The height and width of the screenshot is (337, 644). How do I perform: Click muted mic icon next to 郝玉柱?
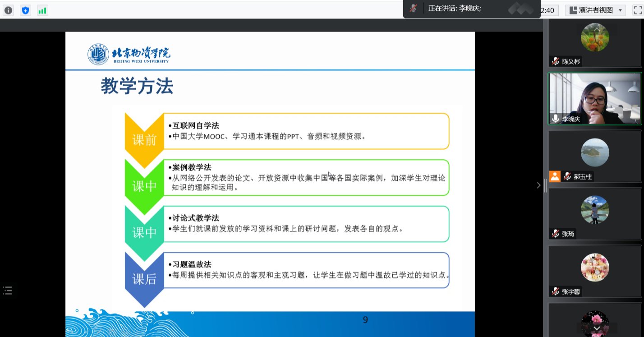567,177
